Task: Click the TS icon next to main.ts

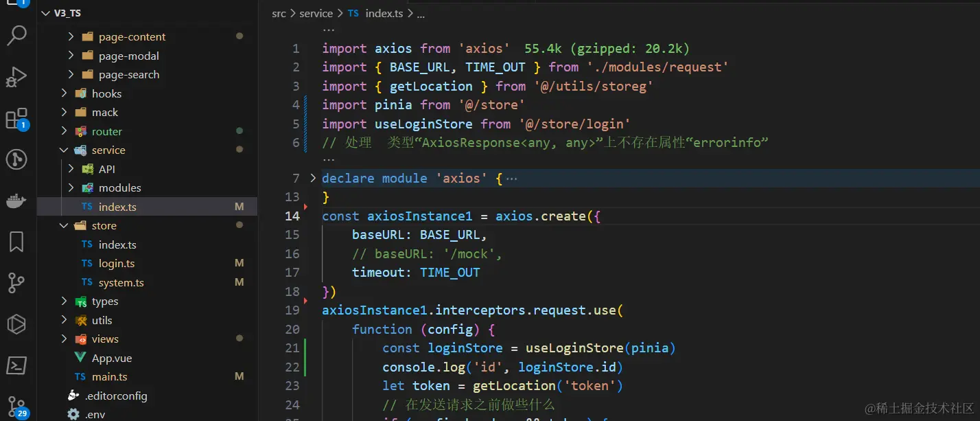Action: (x=80, y=377)
